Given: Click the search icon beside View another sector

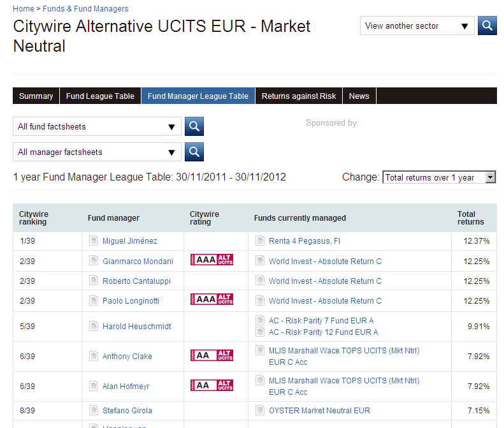Looking at the screenshot, I should (x=487, y=26).
